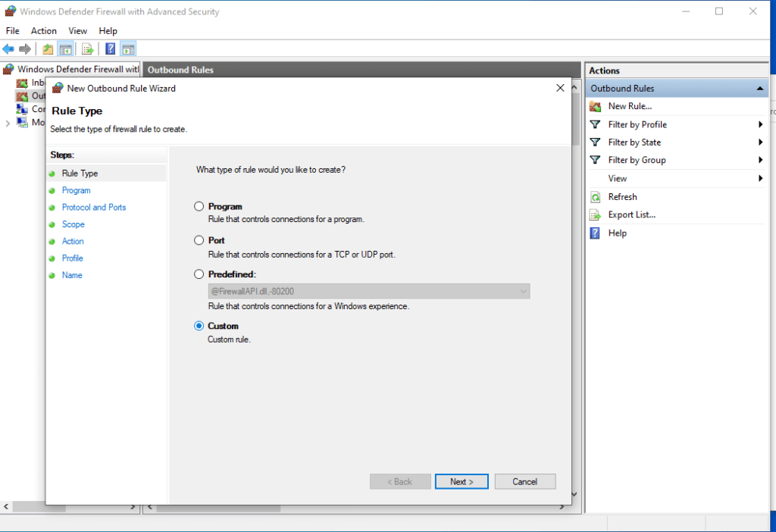Open the File menu
Screen dimensions: 776x532
[12, 30]
